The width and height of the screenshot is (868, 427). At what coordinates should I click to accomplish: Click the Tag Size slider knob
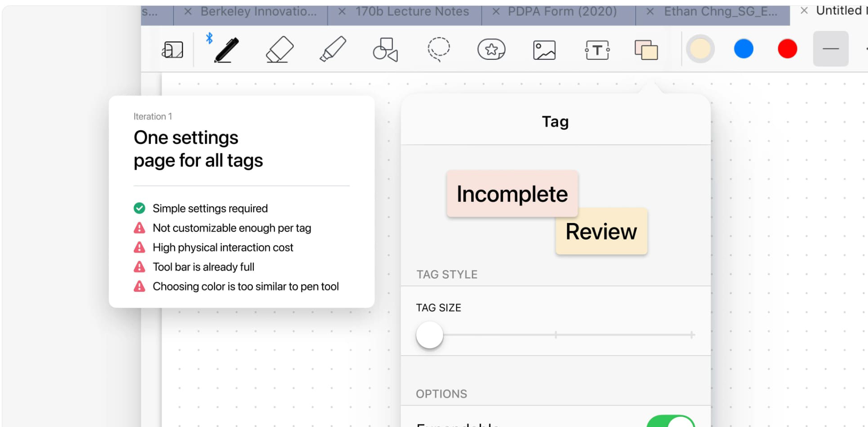(430, 335)
